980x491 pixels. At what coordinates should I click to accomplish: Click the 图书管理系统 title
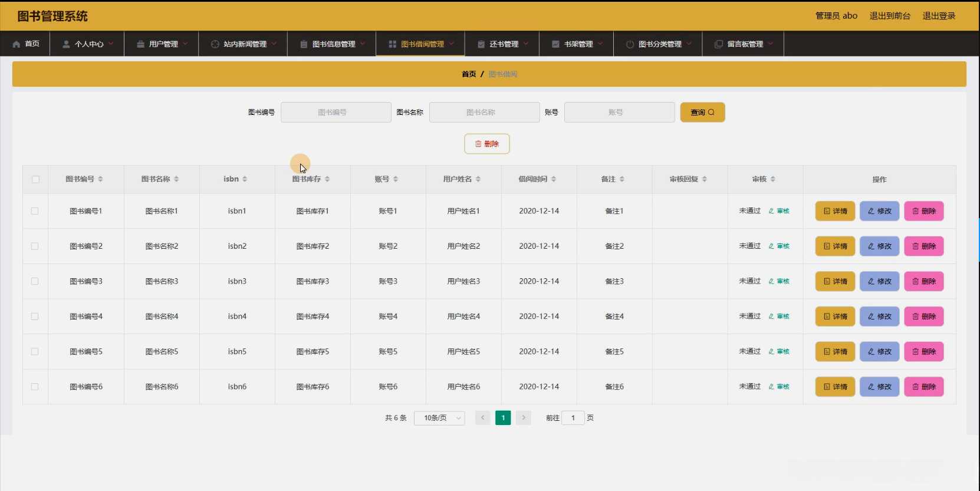[52, 17]
